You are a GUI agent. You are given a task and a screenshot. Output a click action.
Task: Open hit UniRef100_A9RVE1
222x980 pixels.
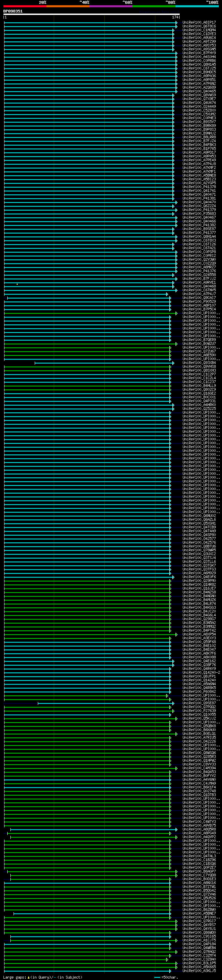click(x=199, y=282)
